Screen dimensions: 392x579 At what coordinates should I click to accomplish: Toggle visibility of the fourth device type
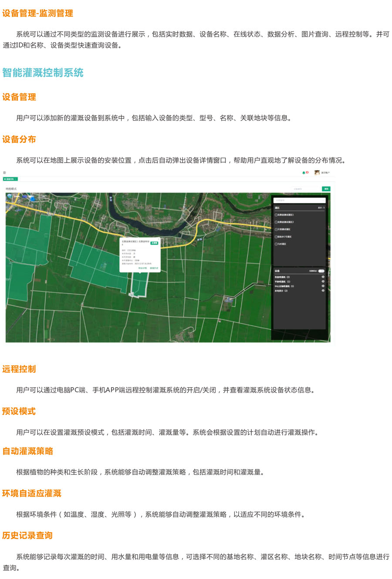(x=323, y=291)
